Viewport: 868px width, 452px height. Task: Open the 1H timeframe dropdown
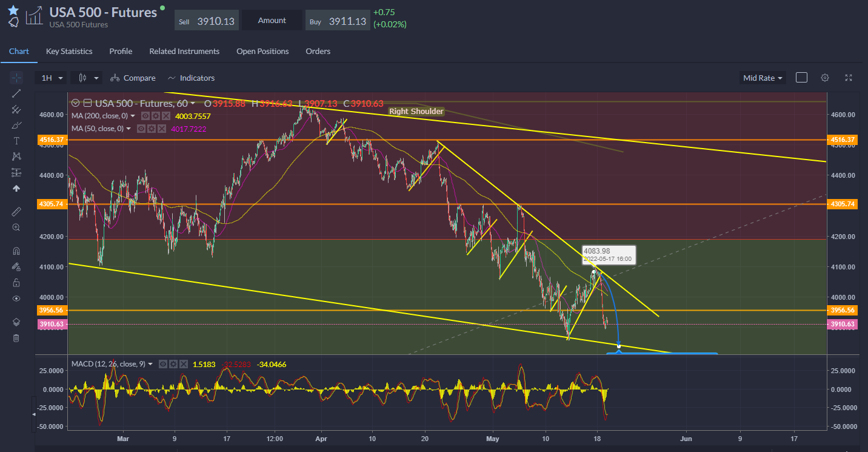point(52,78)
